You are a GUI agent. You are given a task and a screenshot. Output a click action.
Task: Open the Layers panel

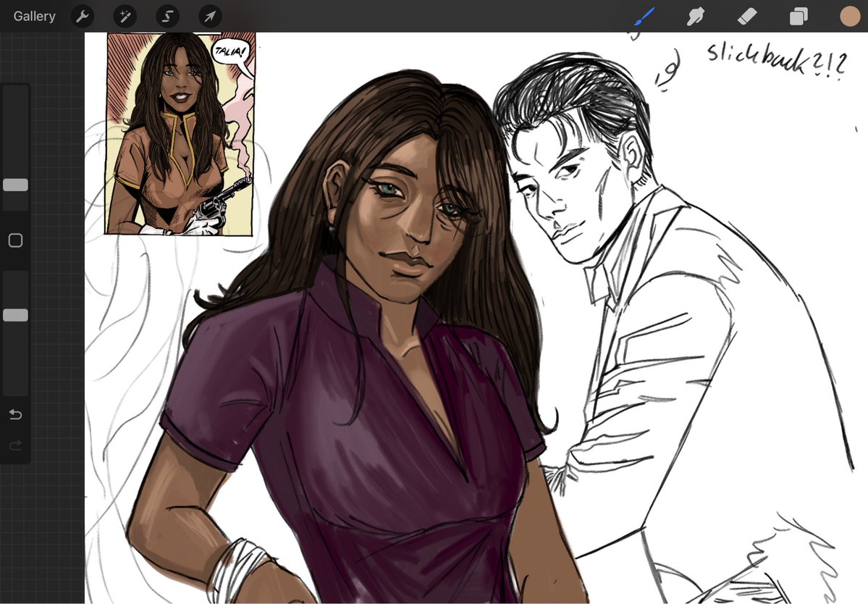799,17
